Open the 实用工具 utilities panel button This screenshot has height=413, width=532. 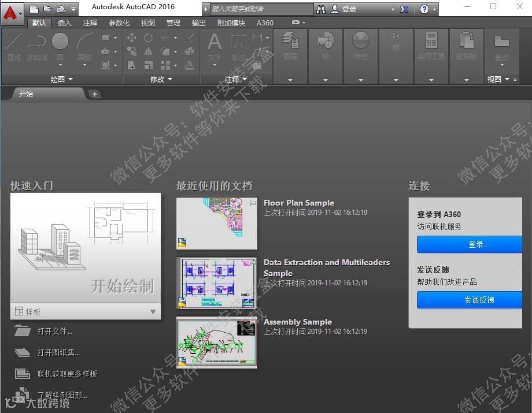(431, 46)
